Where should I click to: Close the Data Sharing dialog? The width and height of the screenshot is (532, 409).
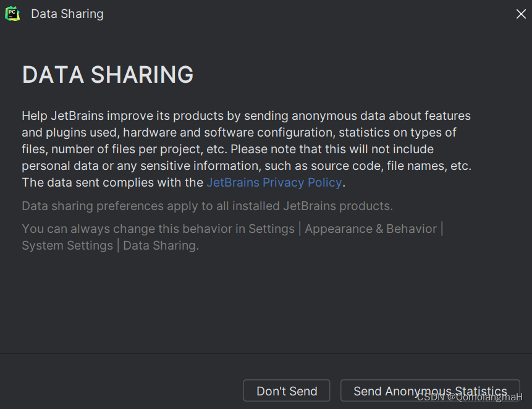tap(521, 14)
